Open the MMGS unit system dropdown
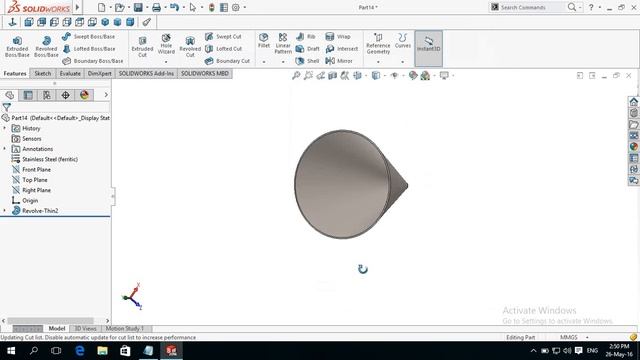The width and height of the screenshot is (640, 360). click(x=587, y=338)
